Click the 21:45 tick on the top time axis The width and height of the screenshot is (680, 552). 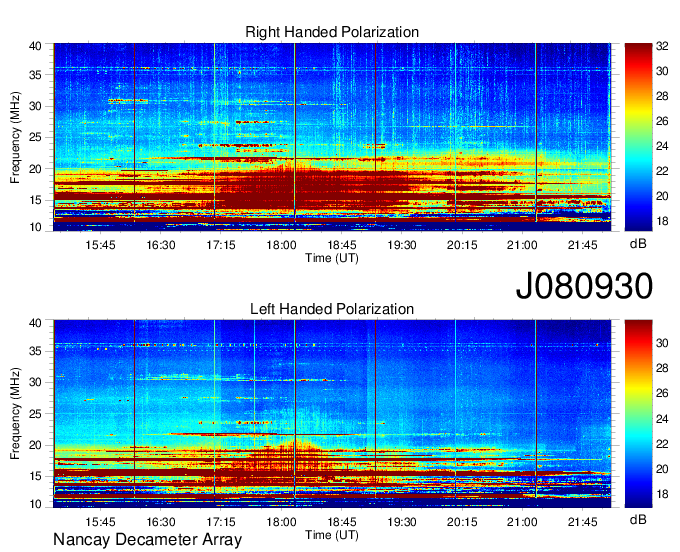[582, 245]
